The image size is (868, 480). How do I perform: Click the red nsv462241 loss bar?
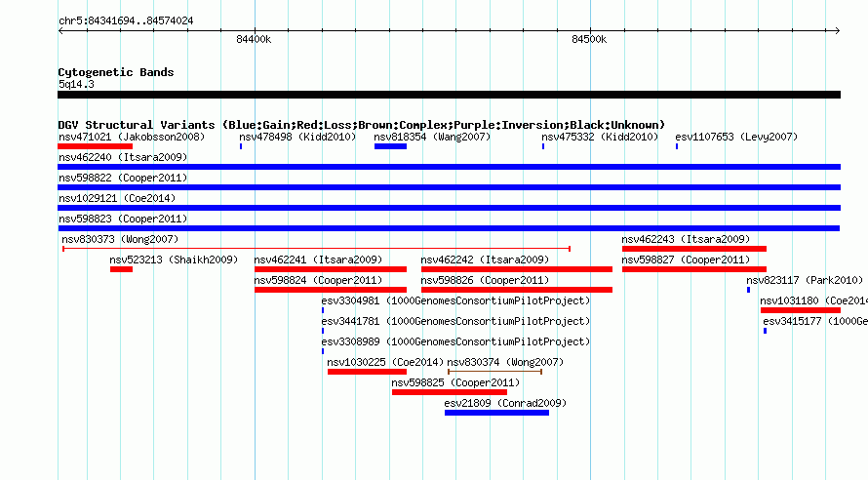(x=331, y=269)
